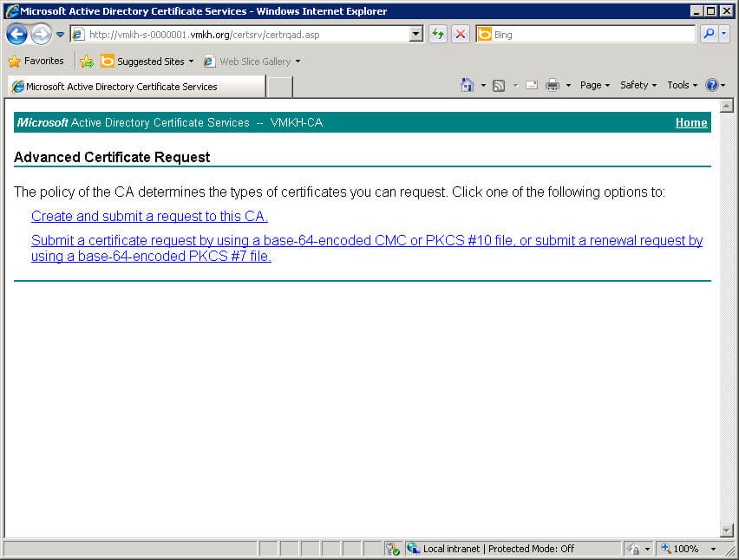Open Suggested Sites
The height and width of the screenshot is (560, 739).
click(147, 62)
